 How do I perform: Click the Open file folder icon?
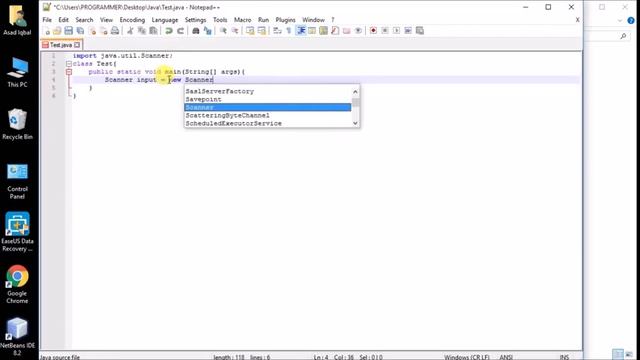pos(57,31)
